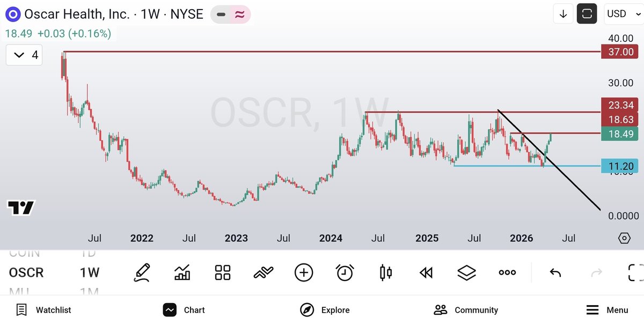Create an alert with alarm clock icon
This screenshot has width=644, height=325.
click(345, 272)
